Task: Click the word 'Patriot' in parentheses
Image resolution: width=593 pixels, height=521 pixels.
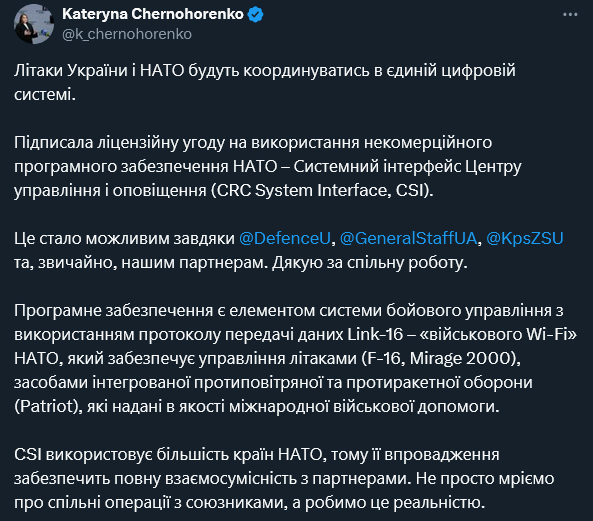Action: tap(46, 406)
